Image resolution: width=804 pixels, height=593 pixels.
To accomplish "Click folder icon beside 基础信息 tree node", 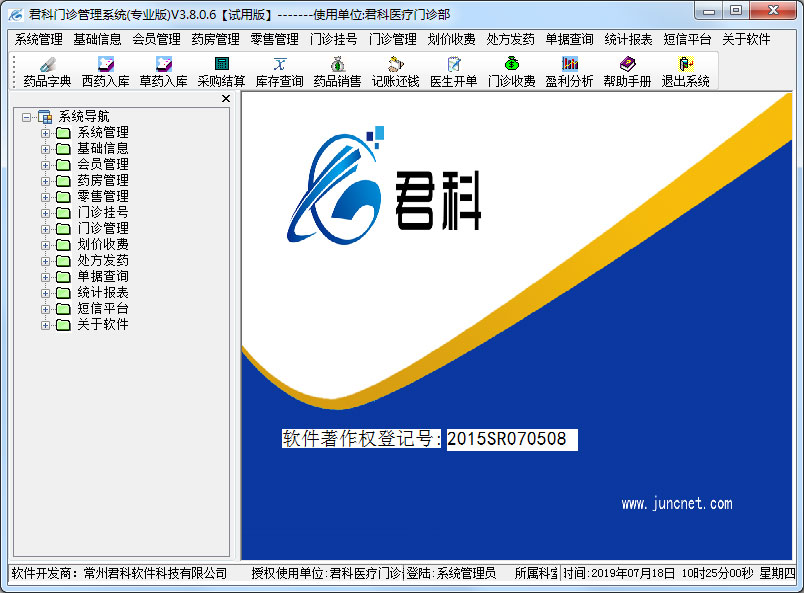I will (63, 149).
